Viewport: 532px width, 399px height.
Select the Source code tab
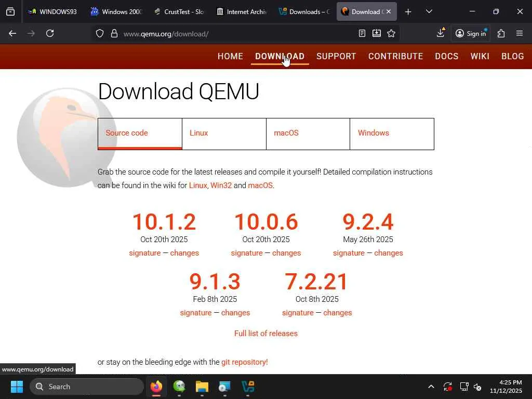pos(140,134)
